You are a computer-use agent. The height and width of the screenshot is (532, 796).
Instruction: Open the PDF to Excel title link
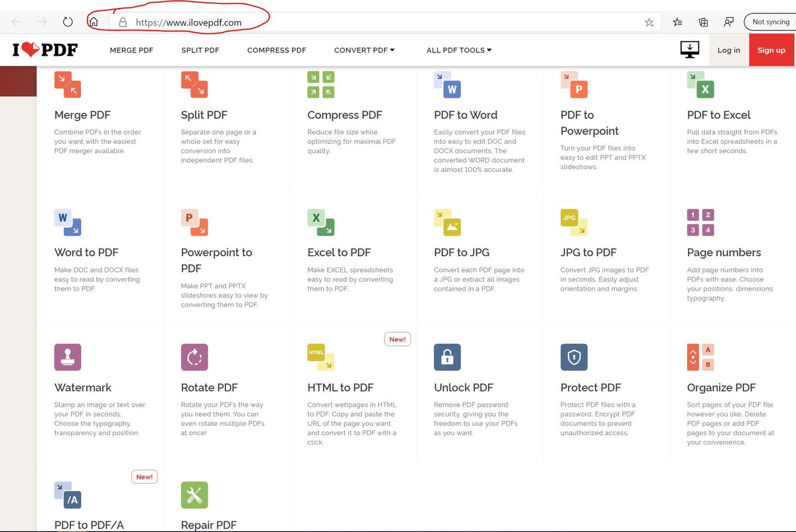tap(719, 115)
